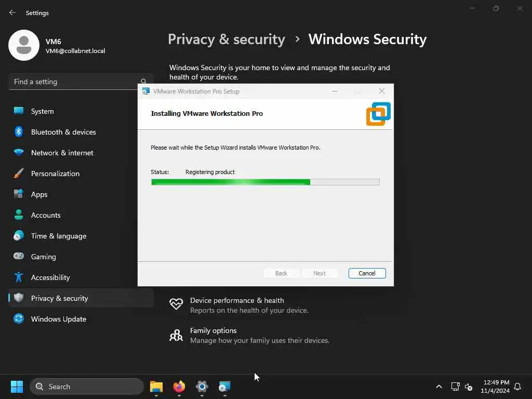Launch Firefox from the taskbar
The height and width of the screenshot is (399, 532).
point(179,387)
